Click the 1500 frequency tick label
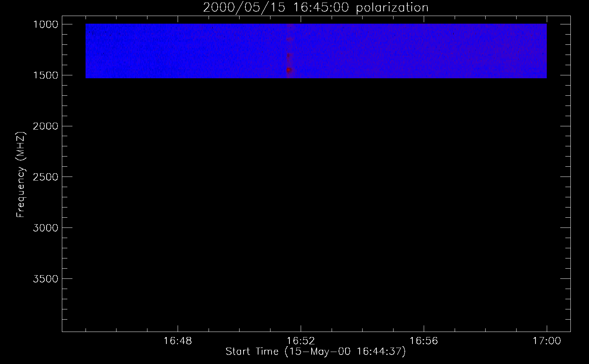Screen dimensions: 589x364 coord(46,75)
